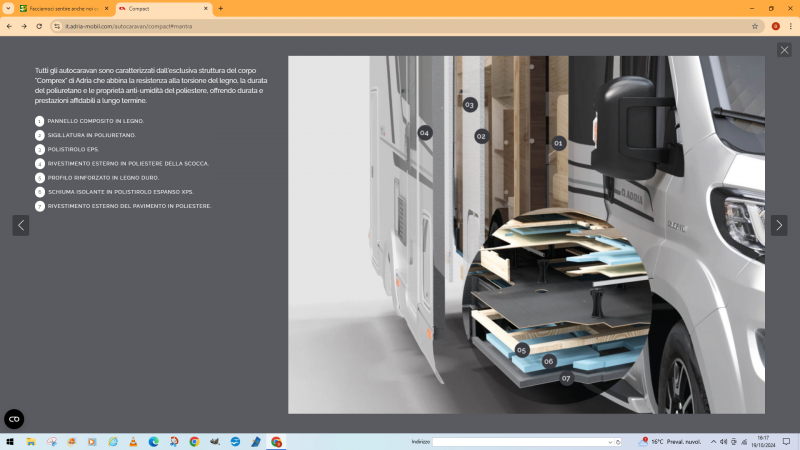This screenshot has height=450, width=800.
Task: Open the accessibility widget icon
Action: tap(14, 419)
